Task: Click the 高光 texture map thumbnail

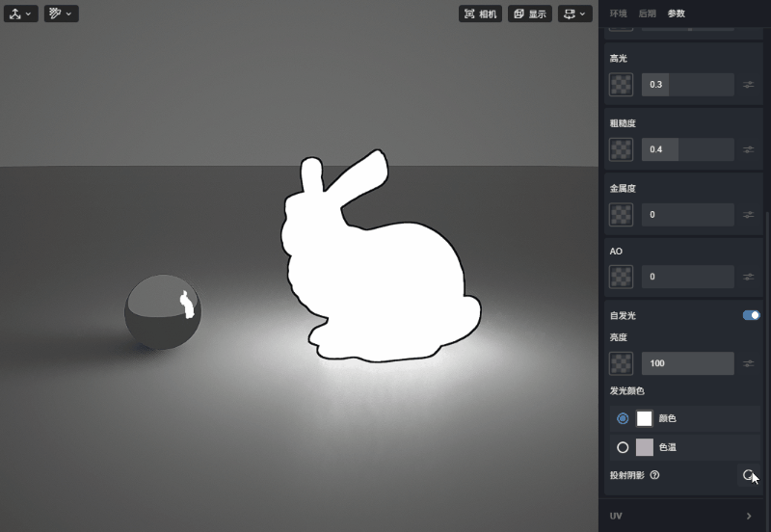Action: (x=621, y=85)
